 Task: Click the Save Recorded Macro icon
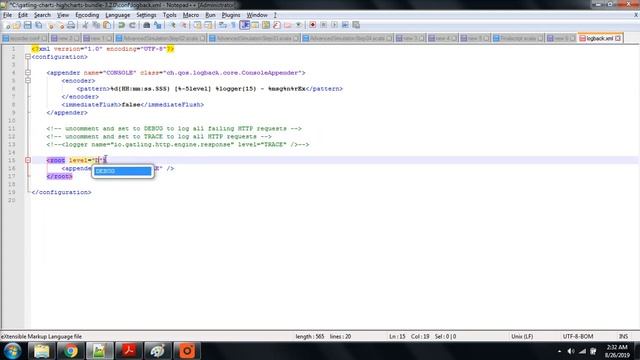356,25
